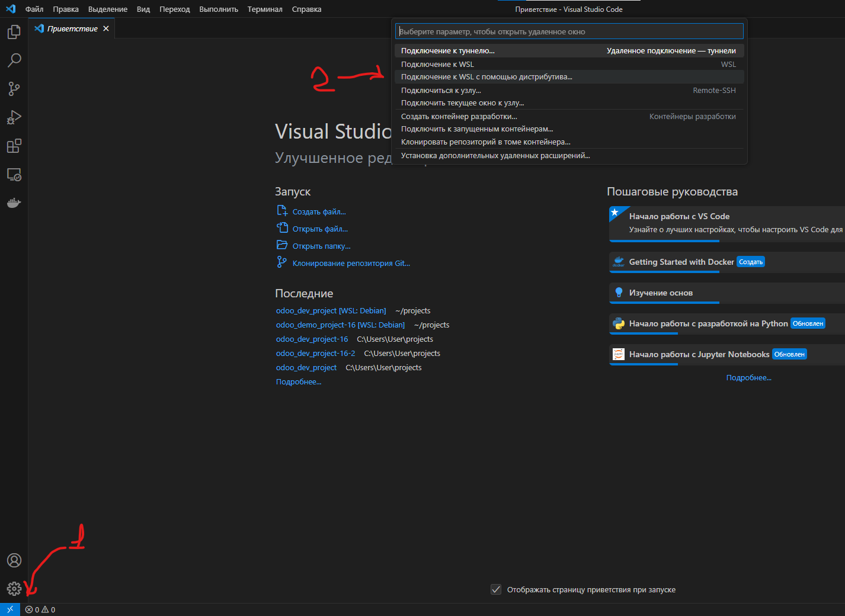Click the new file icon beside Создать файл
The height and width of the screenshot is (616, 845).
coord(282,211)
